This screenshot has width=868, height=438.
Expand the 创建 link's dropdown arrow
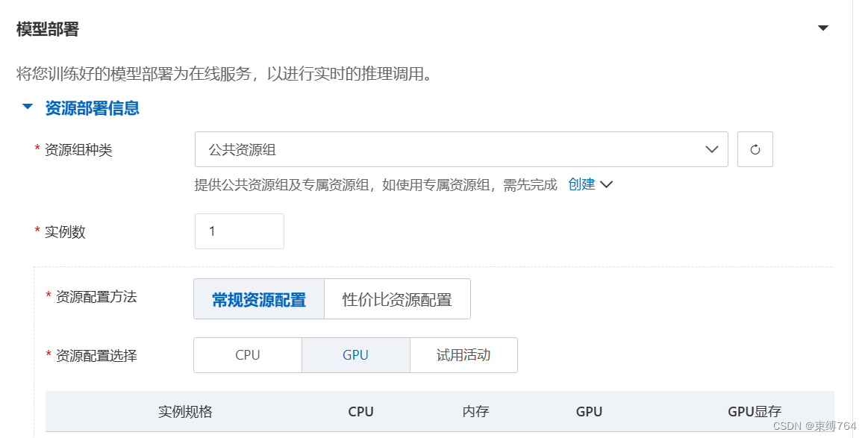click(x=606, y=184)
